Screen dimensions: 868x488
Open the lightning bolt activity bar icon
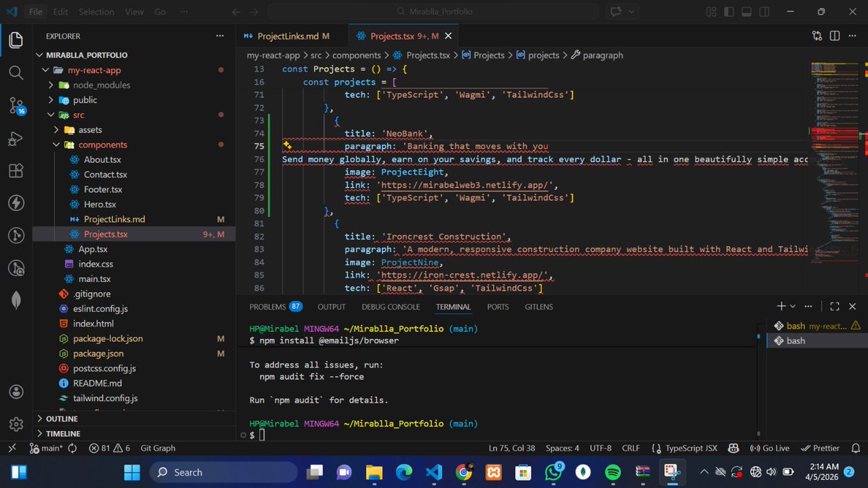pyautogui.click(x=16, y=203)
